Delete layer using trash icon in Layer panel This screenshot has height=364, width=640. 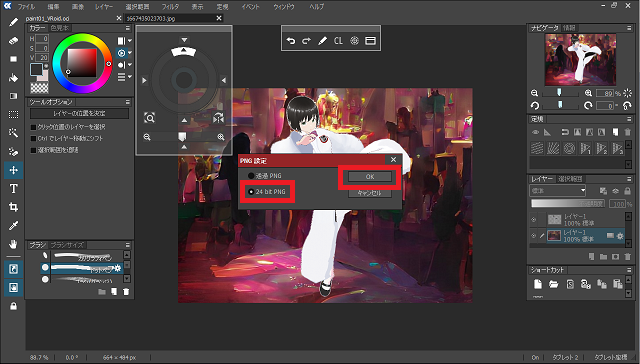627,257
